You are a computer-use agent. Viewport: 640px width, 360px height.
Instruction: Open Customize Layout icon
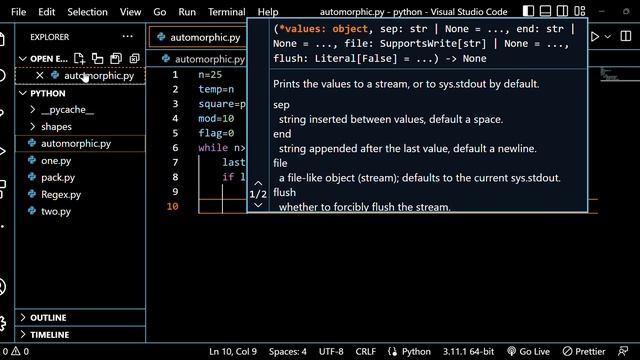click(x=580, y=11)
